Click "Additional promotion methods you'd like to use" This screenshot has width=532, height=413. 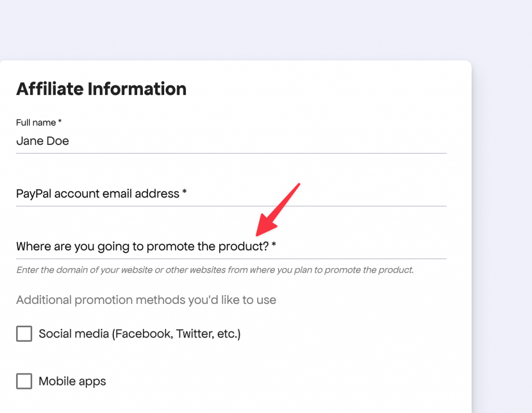tap(146, 300)
